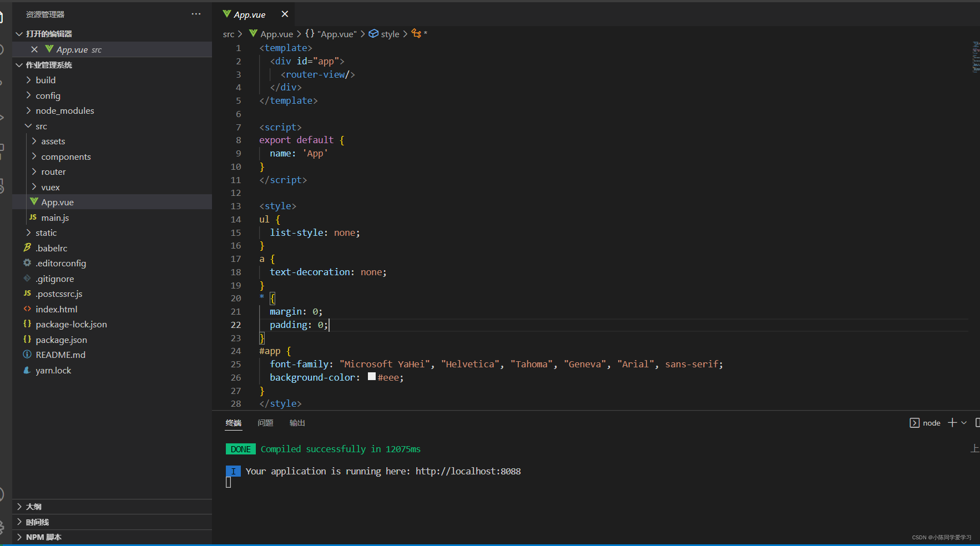Switch to the 问题 problems tab

pyautogui.click(x=266, y=423)
